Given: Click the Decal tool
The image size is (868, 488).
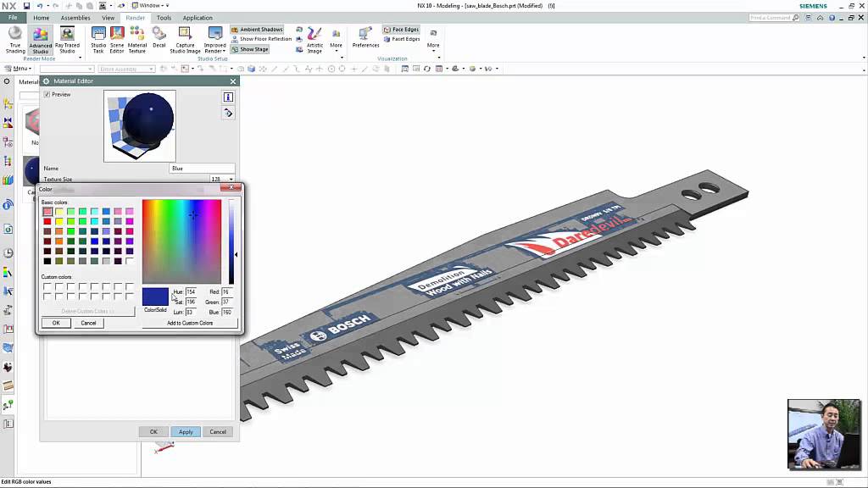Looking at the screenshot, I should (x=159, y=37).
